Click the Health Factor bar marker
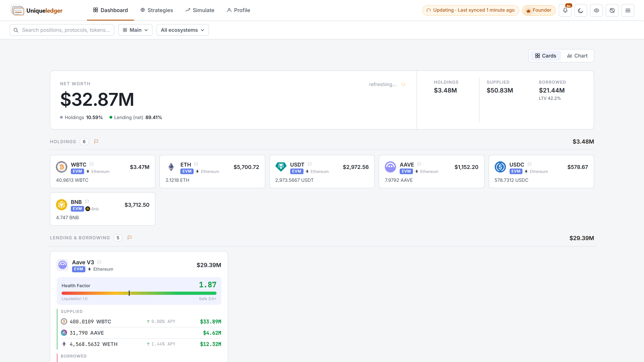 click(x=129, y=293)
